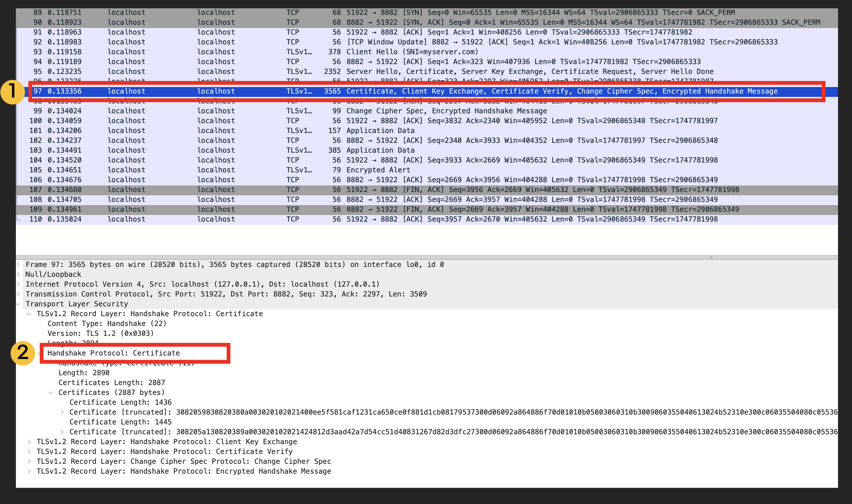
Task: Expand the second truncated Certificate entry
Action: click(62, 432)
